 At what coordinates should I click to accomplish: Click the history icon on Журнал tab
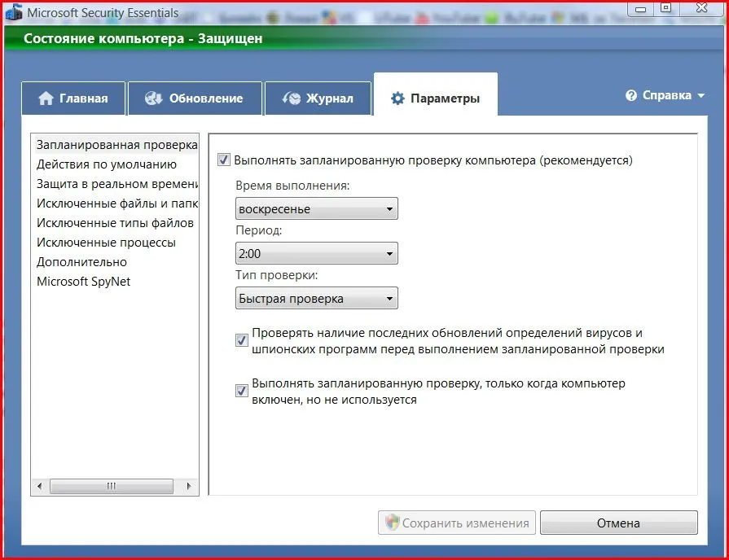292,98
